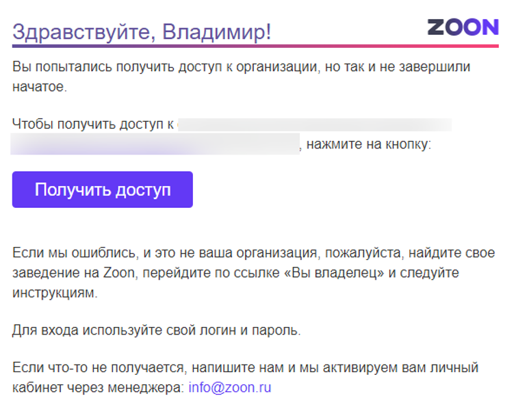Click the ZOON logo in the header
The image size is (516, 420).
coord(463,27)
